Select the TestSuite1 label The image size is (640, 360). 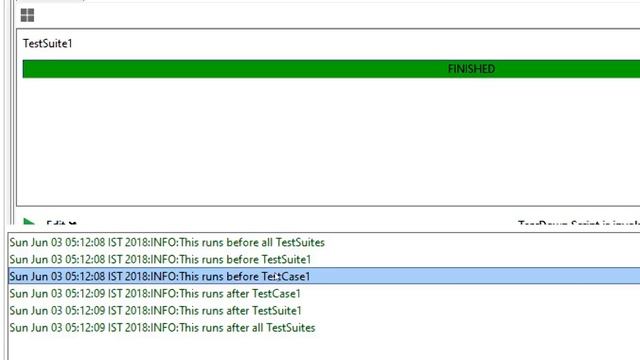pyautogui.click(x=48, y=43)
